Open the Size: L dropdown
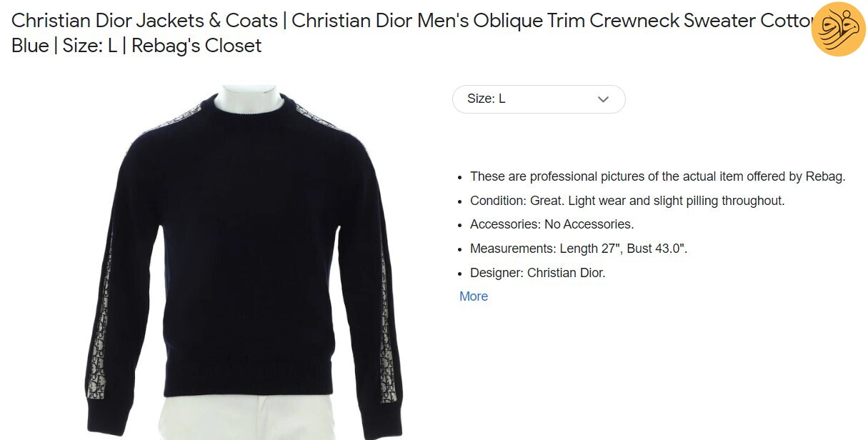Viewport: 868px width, 440px height. point(539,99)
